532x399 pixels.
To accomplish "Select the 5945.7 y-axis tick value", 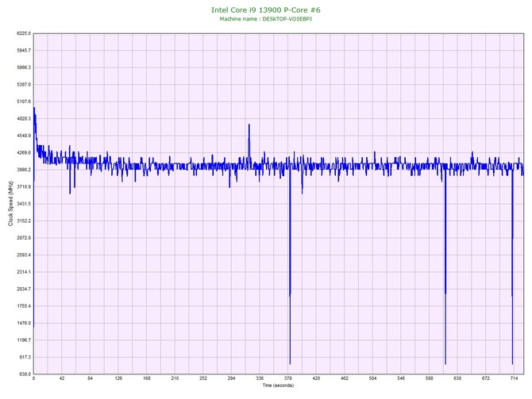I will tap(24, 51).
